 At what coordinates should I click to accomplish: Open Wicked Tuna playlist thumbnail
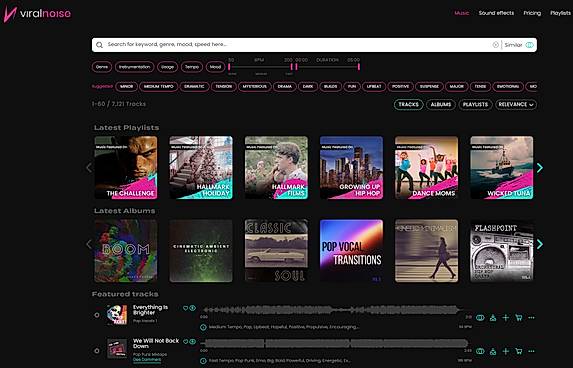pyautogui.click(x=502, y=168)
